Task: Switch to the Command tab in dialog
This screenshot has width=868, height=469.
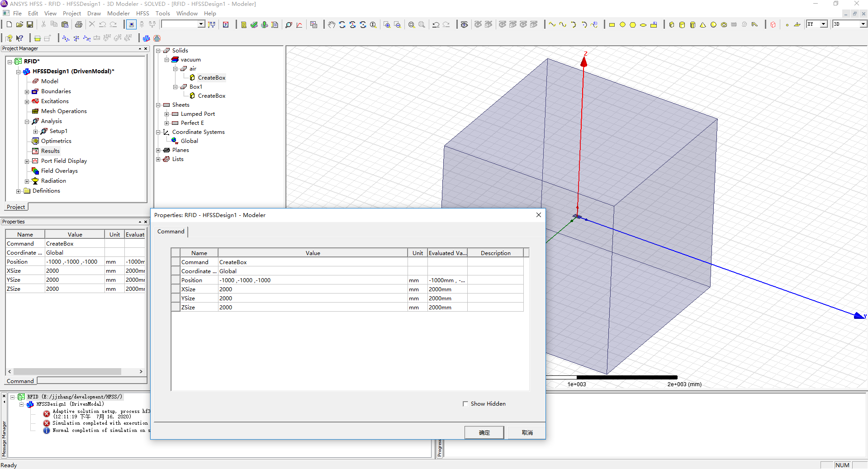Action: [171, 232]
